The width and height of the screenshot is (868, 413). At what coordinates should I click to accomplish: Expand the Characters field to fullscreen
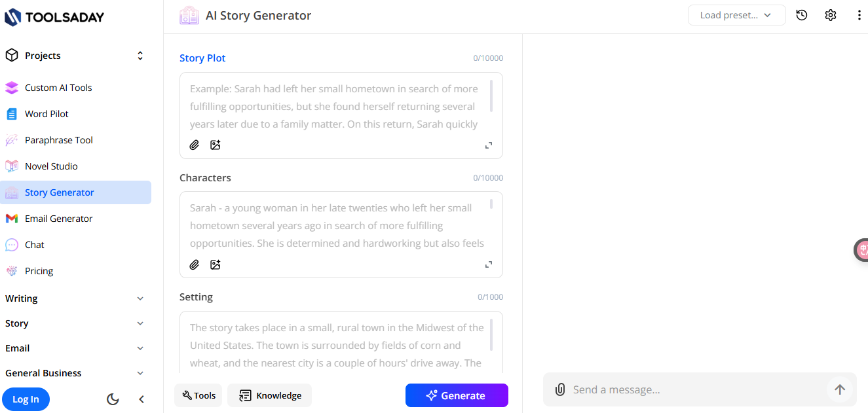(488, 264)
